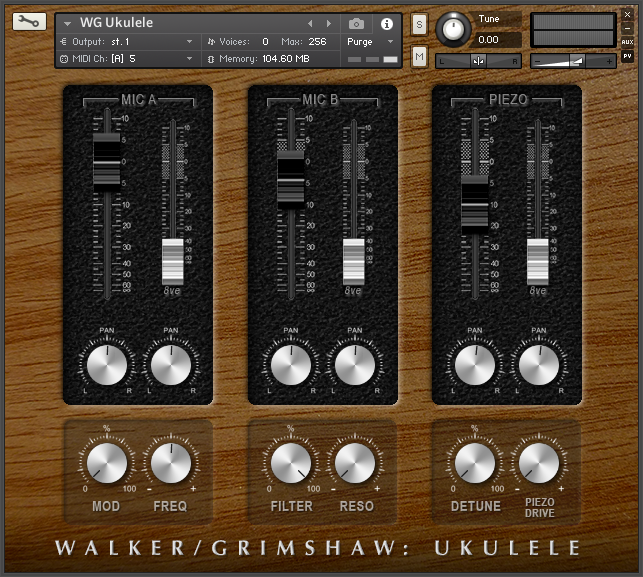Image resolution: width=643 pixels, height=577 pixels.
Task: Click the MIC A volume fader handle
Action: (x=107, y=162)
